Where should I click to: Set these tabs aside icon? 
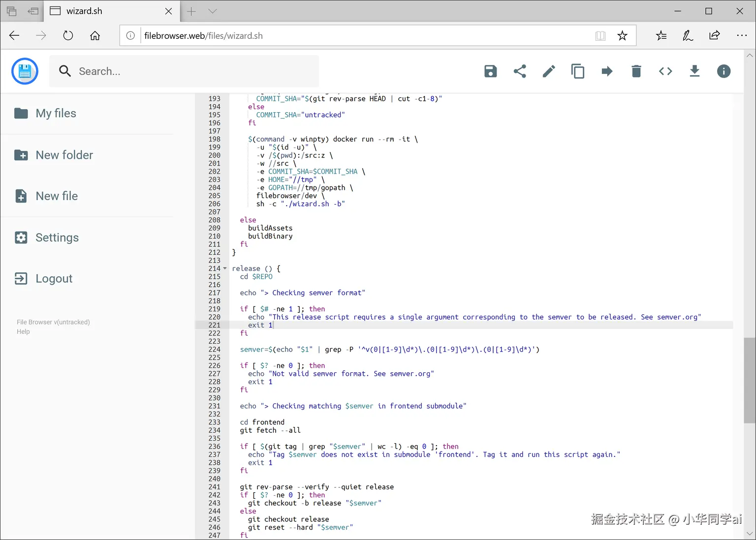[33, 11]
